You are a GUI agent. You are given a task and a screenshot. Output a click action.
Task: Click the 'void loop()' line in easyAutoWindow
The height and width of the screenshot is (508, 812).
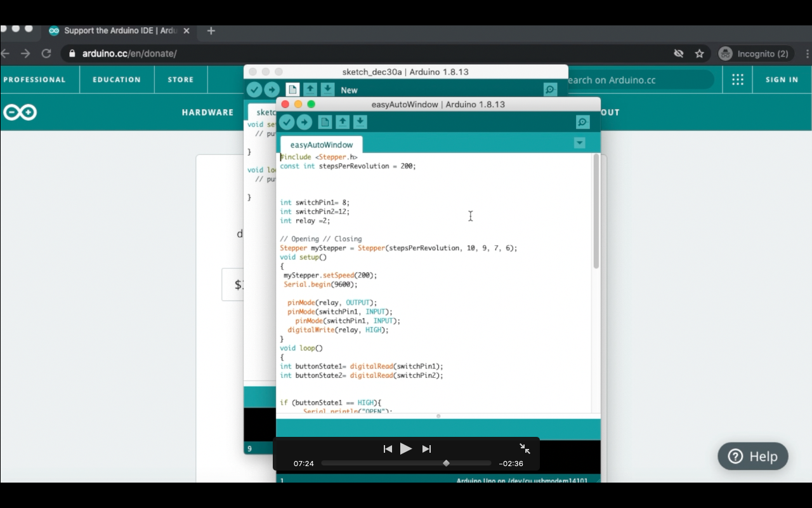click(301, 348)
